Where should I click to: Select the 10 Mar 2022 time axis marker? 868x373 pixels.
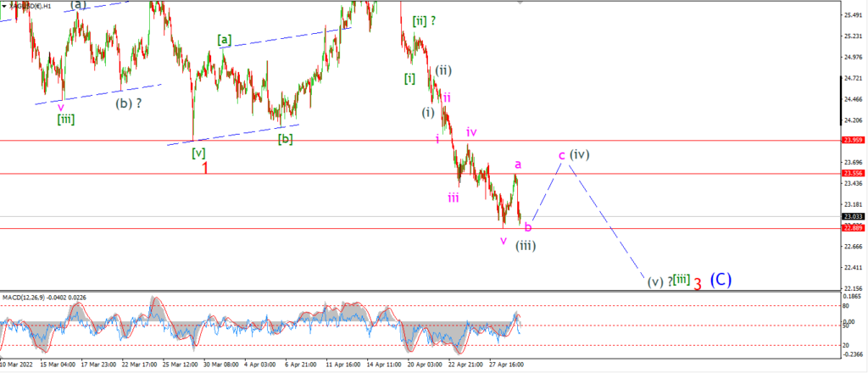pos(18,365)
